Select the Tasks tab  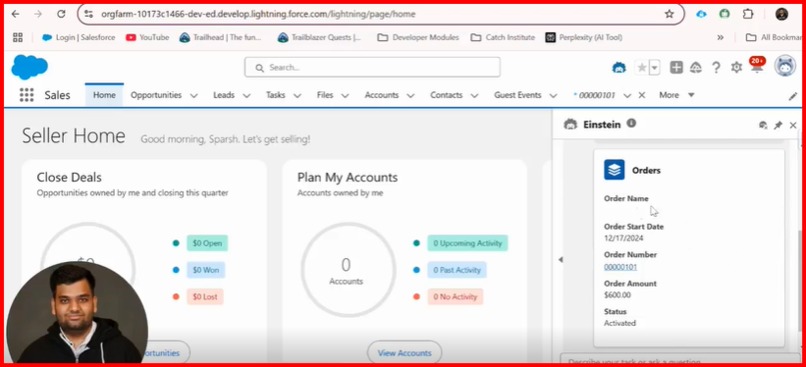[x=276, y=95]
